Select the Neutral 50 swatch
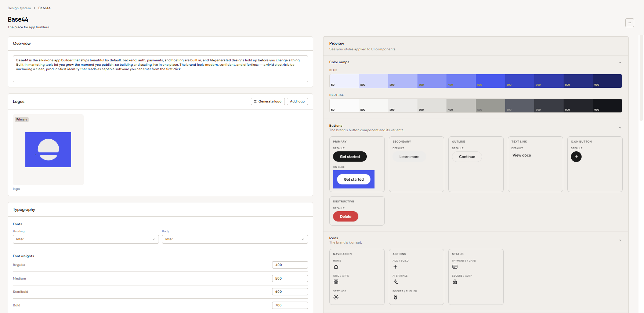 click(x=344, y=105)
